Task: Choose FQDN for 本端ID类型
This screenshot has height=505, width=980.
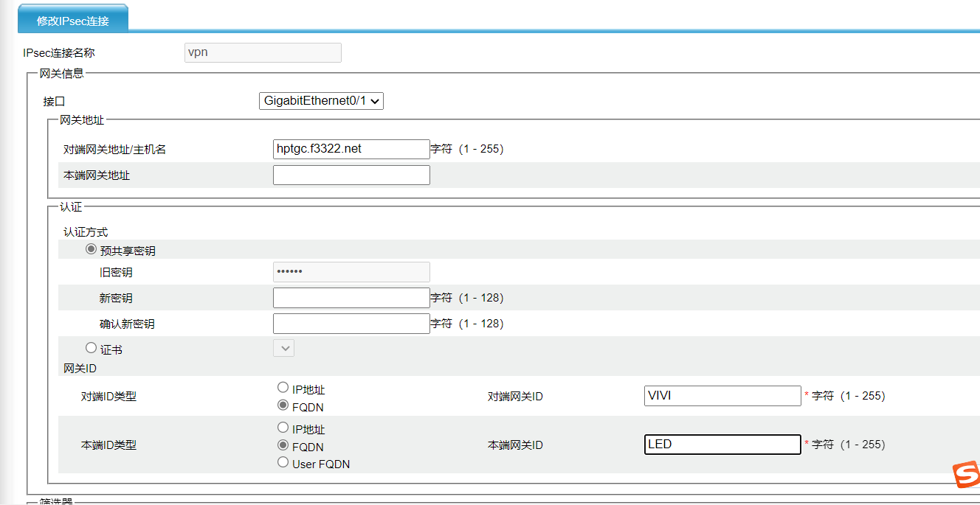Action: pos(283,445)
